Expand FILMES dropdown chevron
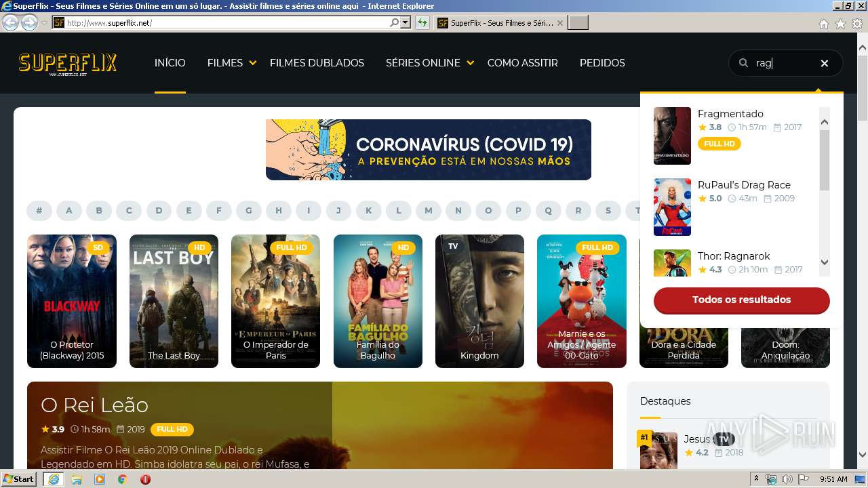Screen dimensions: 868x488 click(x=253, y=63)
